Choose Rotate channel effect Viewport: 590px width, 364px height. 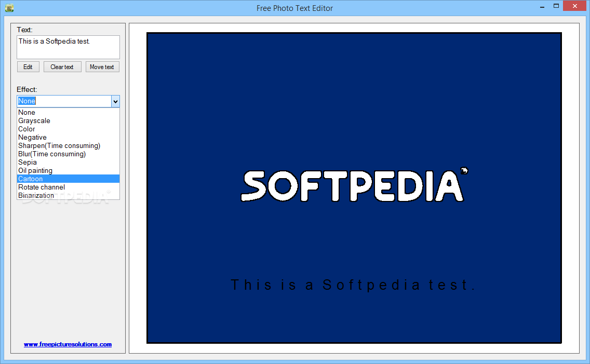(x=68, y=187)
